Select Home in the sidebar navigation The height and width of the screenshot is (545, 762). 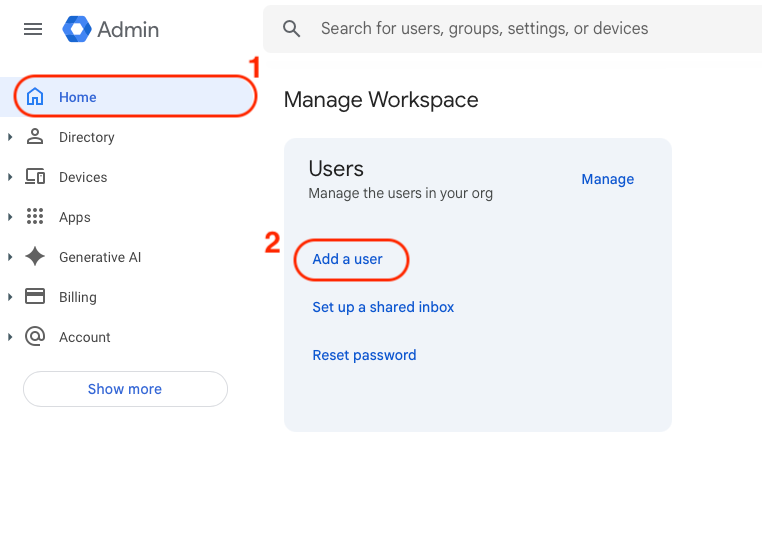[x=78, y=97]
